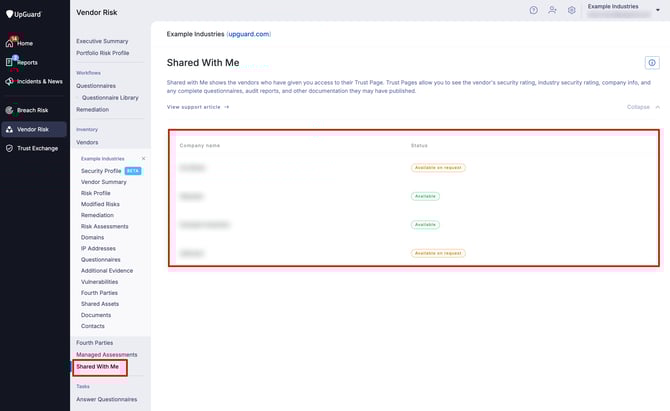The height and width of the screenshot is (411, 670).
Task: Click the UpGuard logo
Action: 28,14
